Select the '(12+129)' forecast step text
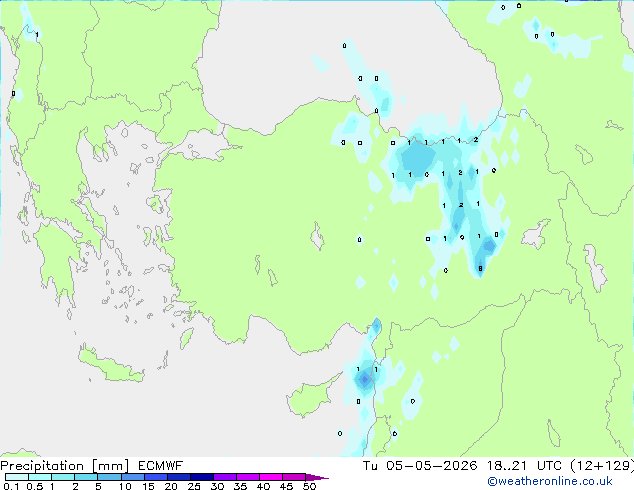 602,466
